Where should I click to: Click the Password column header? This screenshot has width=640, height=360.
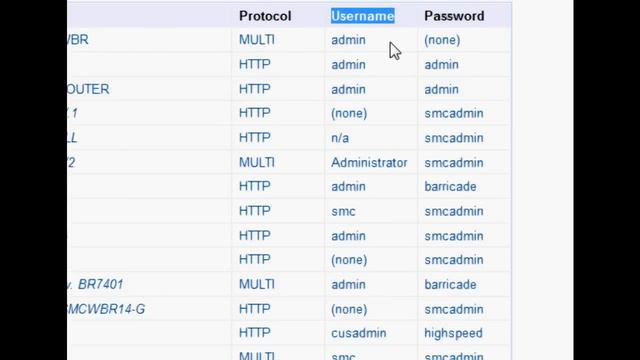pos(454,16)
